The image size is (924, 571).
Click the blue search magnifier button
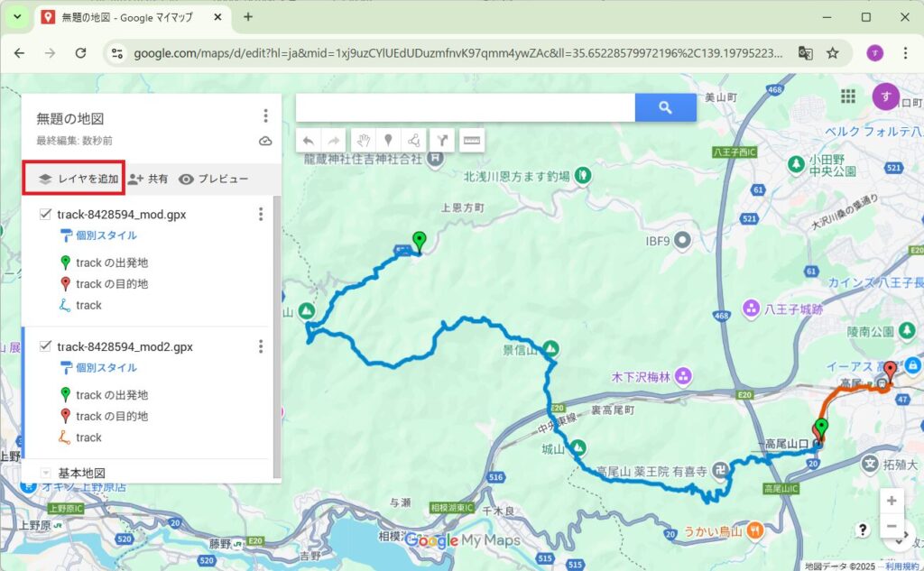point(665,107)
